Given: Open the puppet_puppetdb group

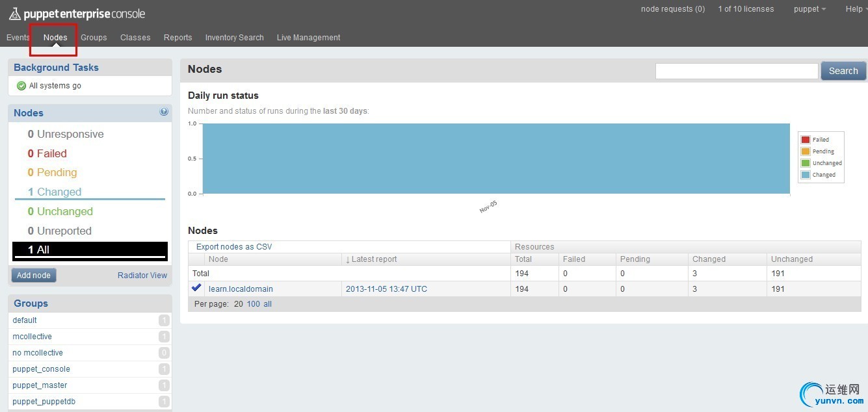Looking at the screenshot, I should point(44,402).
